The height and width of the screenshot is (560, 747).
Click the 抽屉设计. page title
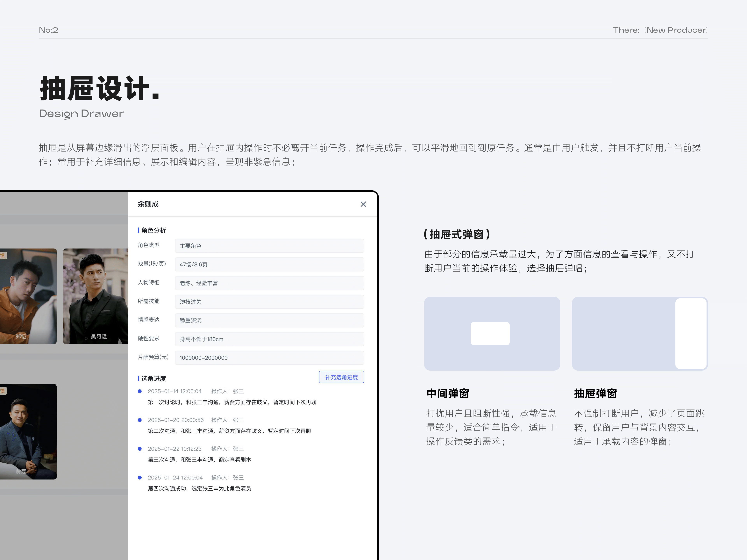[100, 88]
